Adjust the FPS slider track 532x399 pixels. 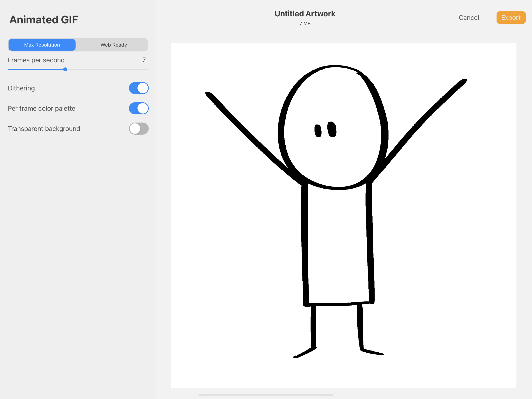[65, 69]
